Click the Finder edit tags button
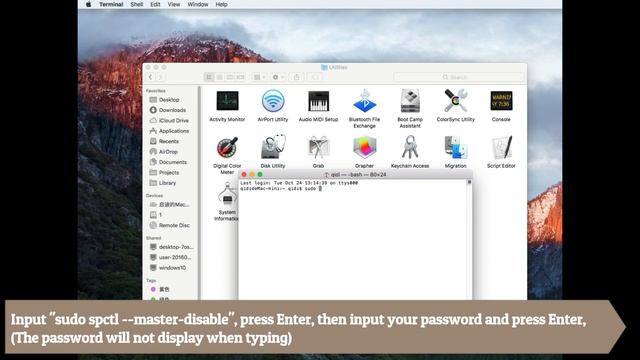Screen dimensions: 640x360 click(315, 77)
